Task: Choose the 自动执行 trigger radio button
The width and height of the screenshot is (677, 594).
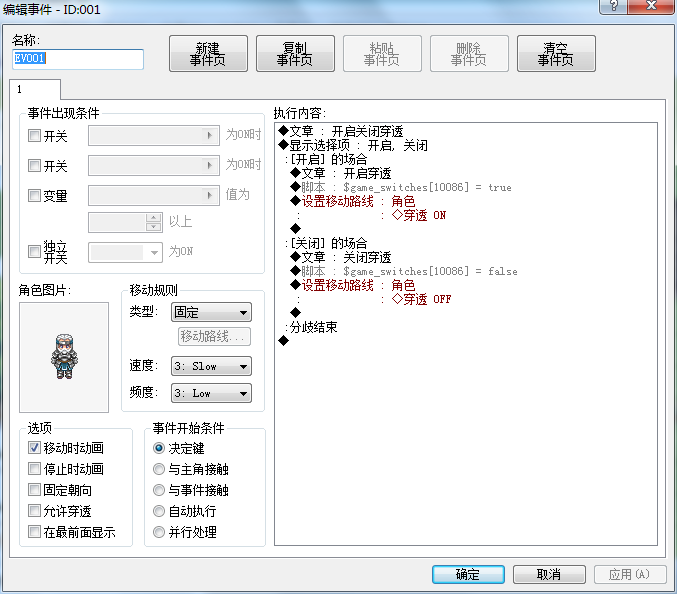Action: [x=159, y=511]
